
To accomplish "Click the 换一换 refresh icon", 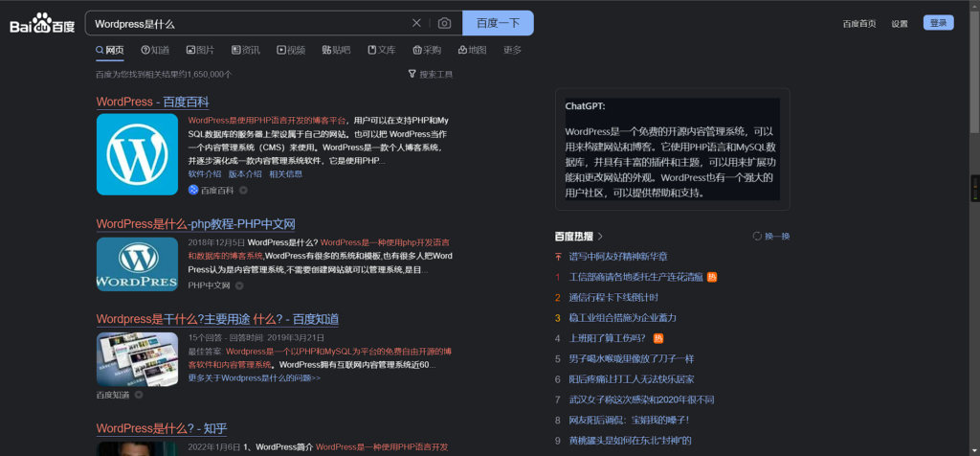I will point(757,237).
